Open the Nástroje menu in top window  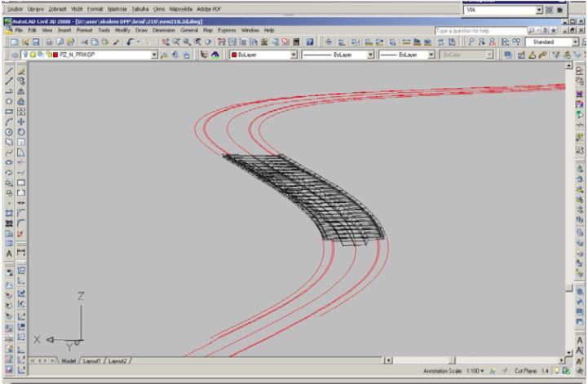pos(117,9)
